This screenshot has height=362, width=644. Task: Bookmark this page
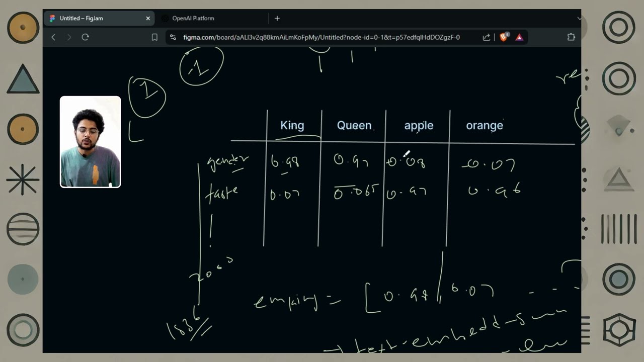(x=154, y=37)
